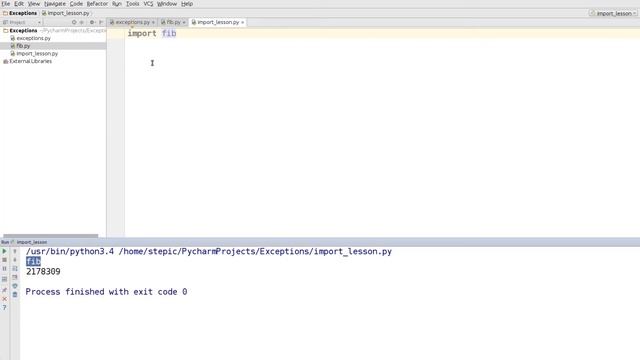This screenshot has width=640, height=360.
Task: Click the import_lesson tab in Run panel
Action: tap(32, 242)
